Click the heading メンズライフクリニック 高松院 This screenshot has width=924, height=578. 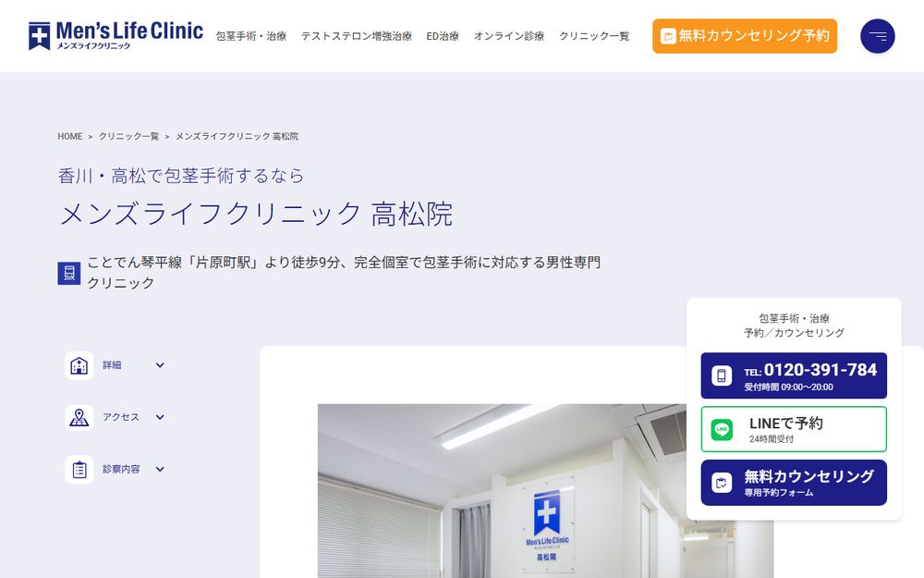pyautogui.click(x=256, y=214)
